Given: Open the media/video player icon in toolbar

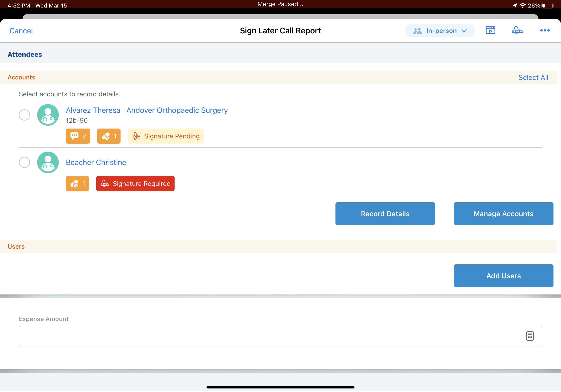Looking at the screenshot, I should point(491,30).
